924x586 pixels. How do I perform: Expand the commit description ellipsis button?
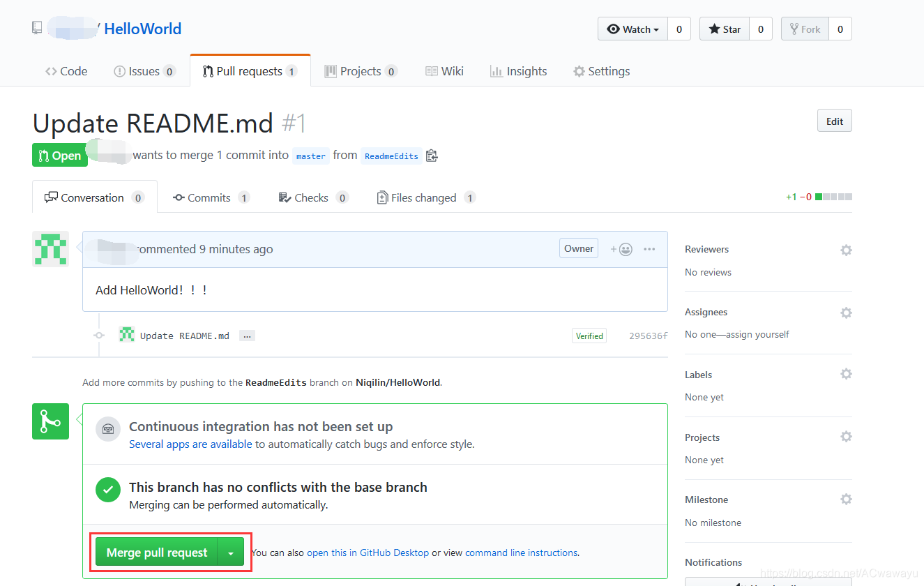click(x=247, y=336)
